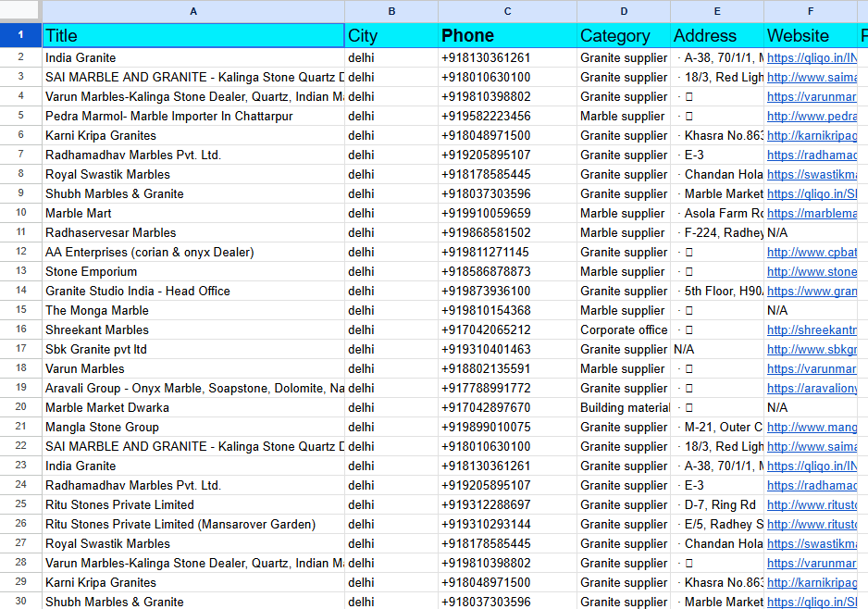Select phone +919312288697 cell
Screen dimensions: 868x609
point(508,504)
